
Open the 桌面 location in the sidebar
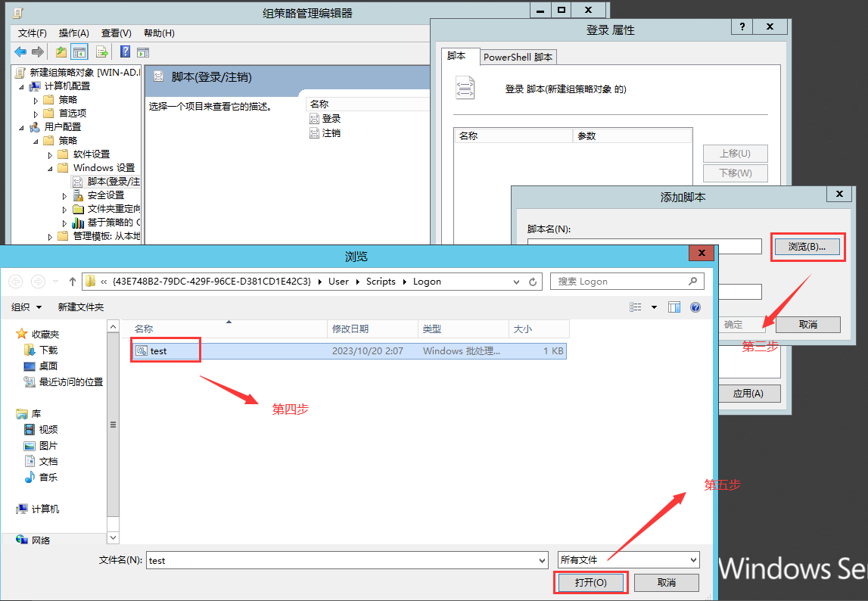click(x=48, y=366)
